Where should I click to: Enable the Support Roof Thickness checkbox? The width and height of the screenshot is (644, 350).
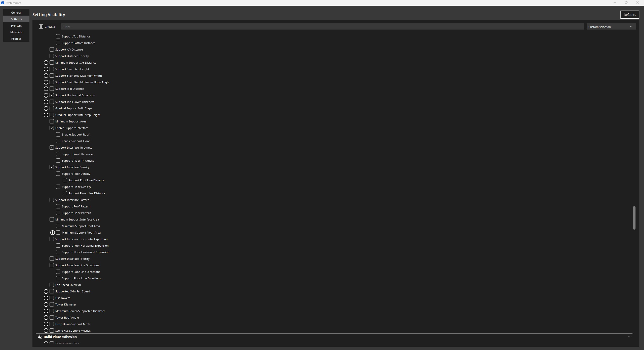pos(58,154)
